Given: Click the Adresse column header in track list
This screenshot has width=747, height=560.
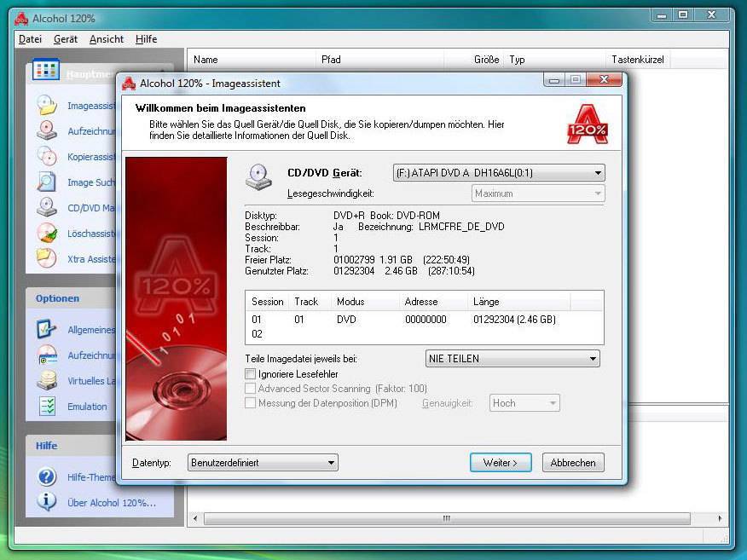Looking at the screenshot, I should (433, 302).
